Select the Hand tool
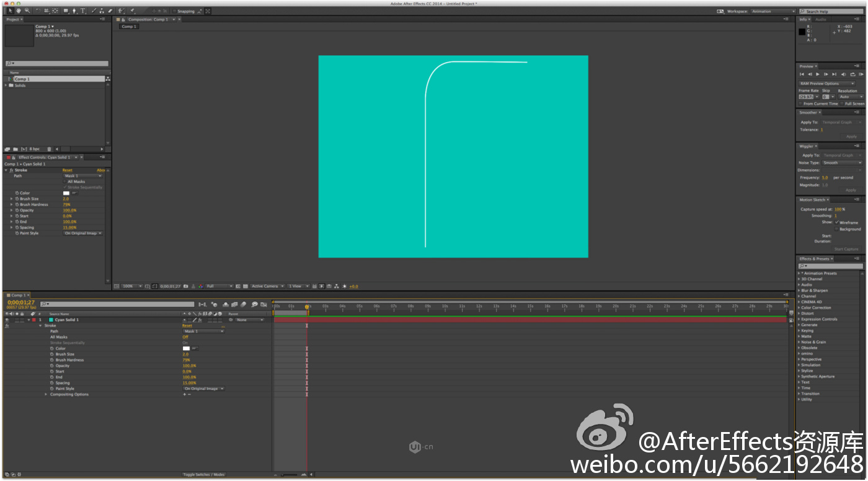Image resolution: width=868 pixels, height=481 pixels. pyautogui.click(x=19, y=11)
